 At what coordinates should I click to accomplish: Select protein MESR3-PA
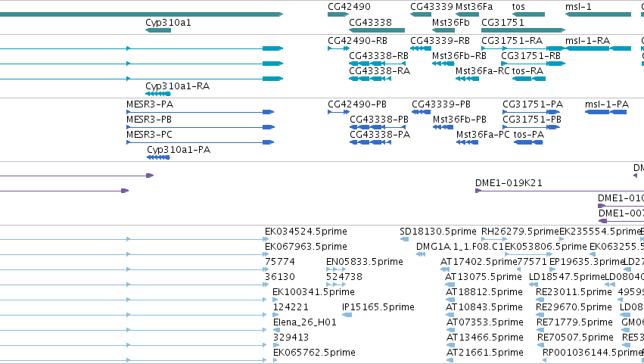click(150, 104)
